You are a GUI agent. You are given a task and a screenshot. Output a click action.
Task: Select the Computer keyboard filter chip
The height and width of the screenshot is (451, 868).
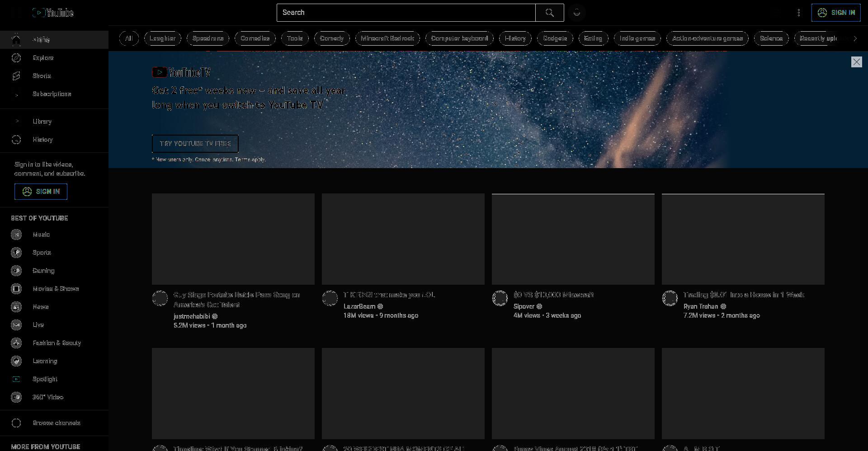459,38
